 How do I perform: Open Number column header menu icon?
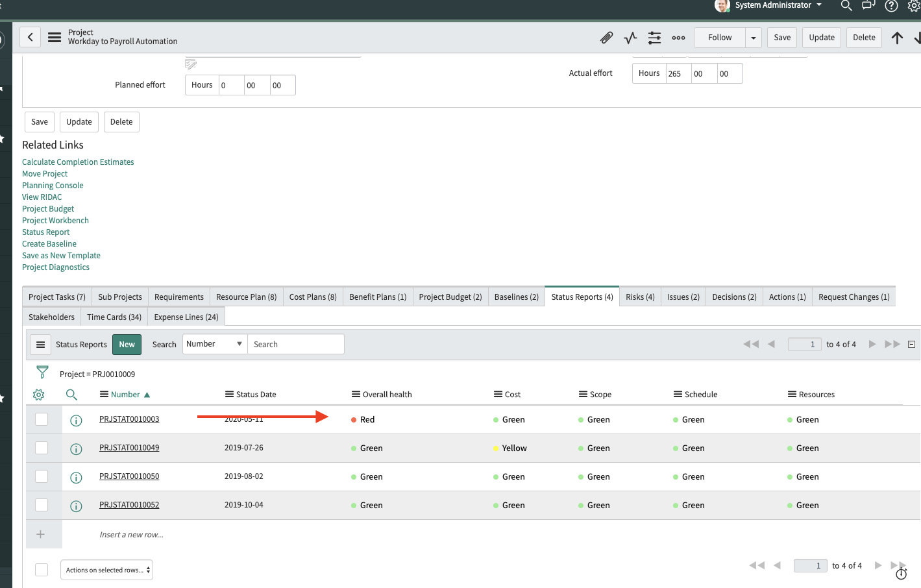[x=104, y=395]
